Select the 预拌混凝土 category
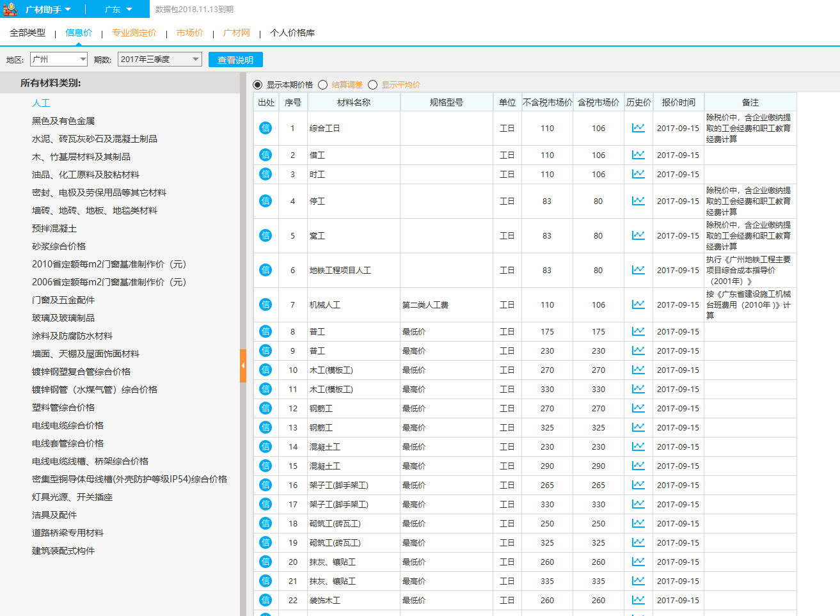Viewport: 840px width, 616px height. (x=54, y=228)
